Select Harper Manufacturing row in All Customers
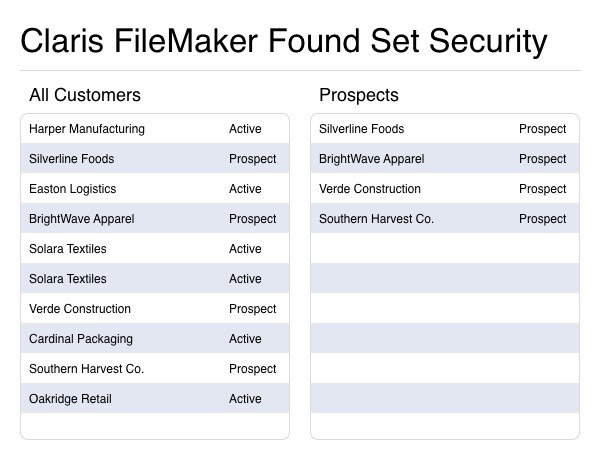 click(87, 129)
